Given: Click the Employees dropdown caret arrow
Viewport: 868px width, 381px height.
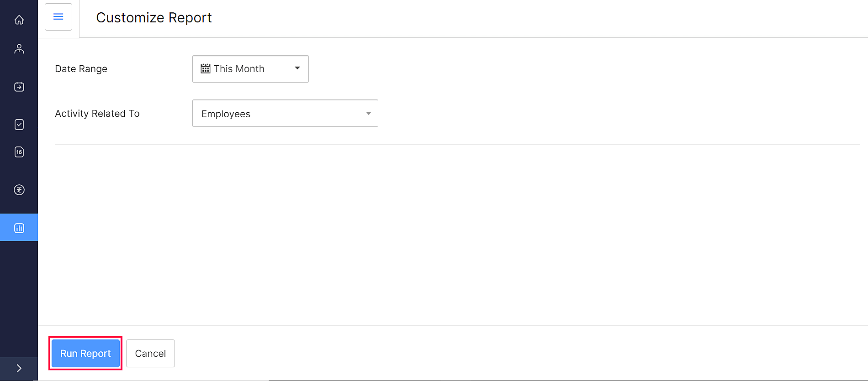Looking at the screenshot, I should 368,113.
